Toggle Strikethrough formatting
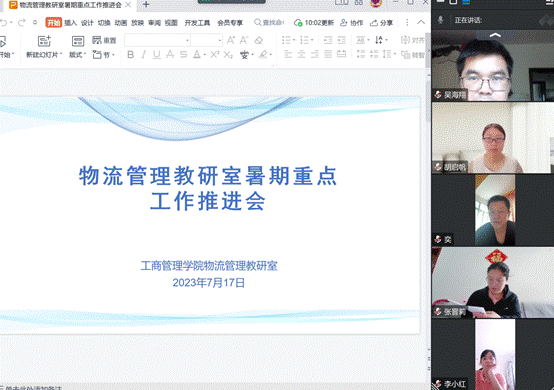 coord(183,55)
